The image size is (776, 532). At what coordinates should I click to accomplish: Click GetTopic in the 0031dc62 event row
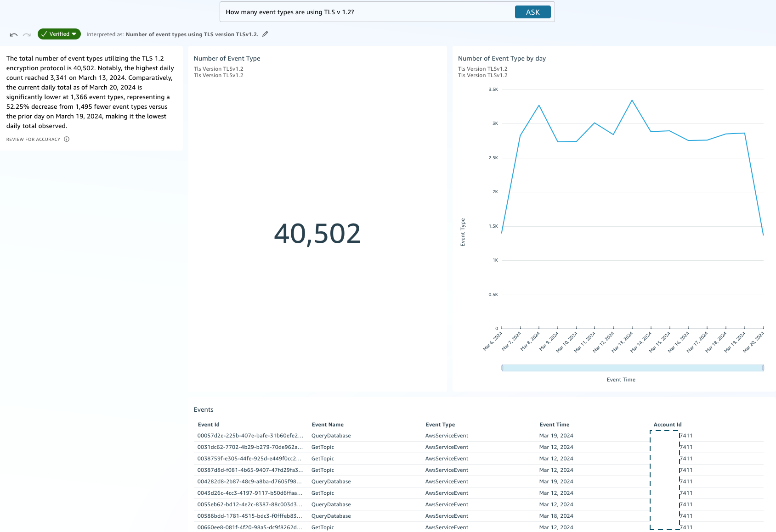(x=323, y=447)
